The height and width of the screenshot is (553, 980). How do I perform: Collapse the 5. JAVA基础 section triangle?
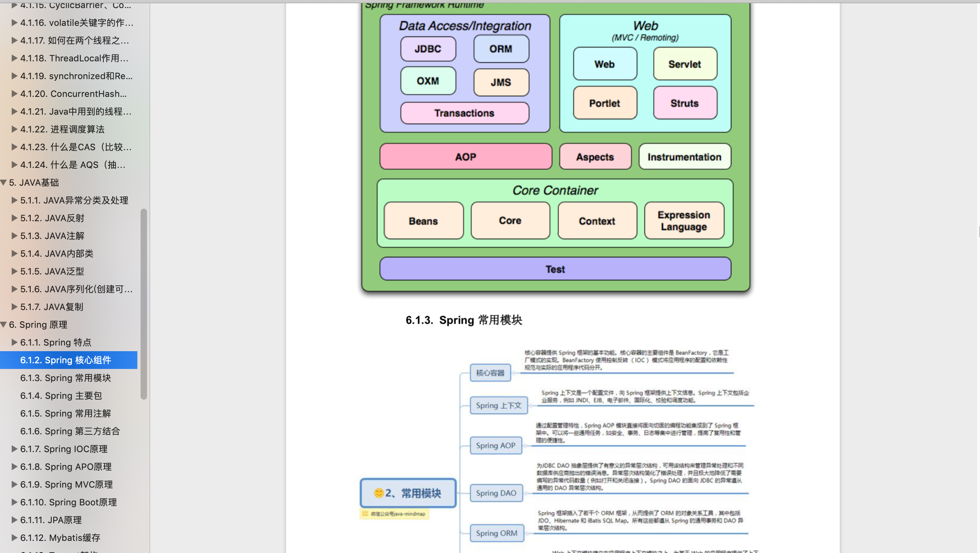(x=4, y=182)
